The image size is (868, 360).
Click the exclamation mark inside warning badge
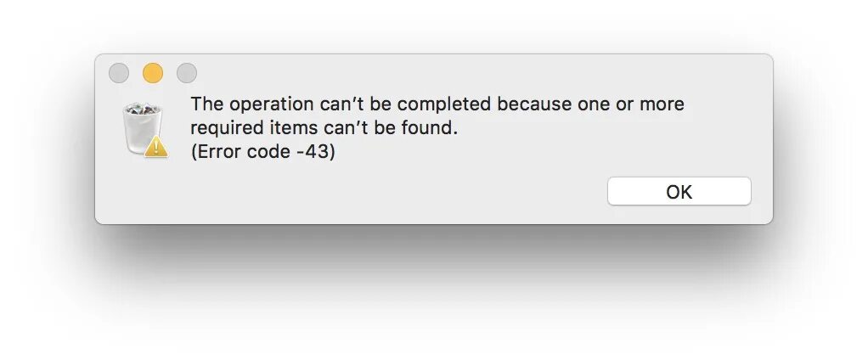[156, 147]
